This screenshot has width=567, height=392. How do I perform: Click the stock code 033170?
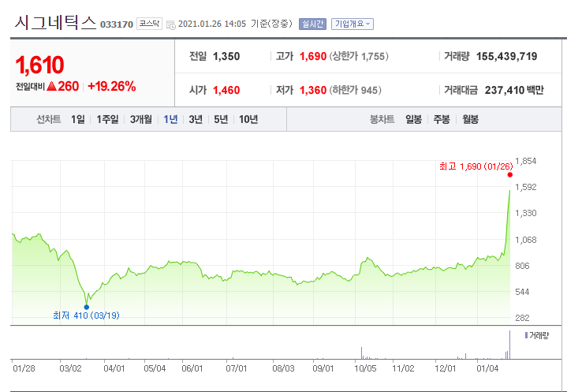click(117, 24)
